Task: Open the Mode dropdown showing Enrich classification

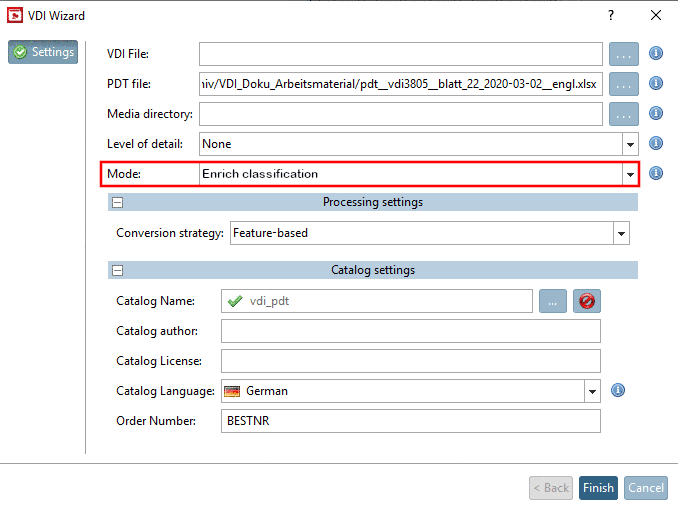Action: 630,174
